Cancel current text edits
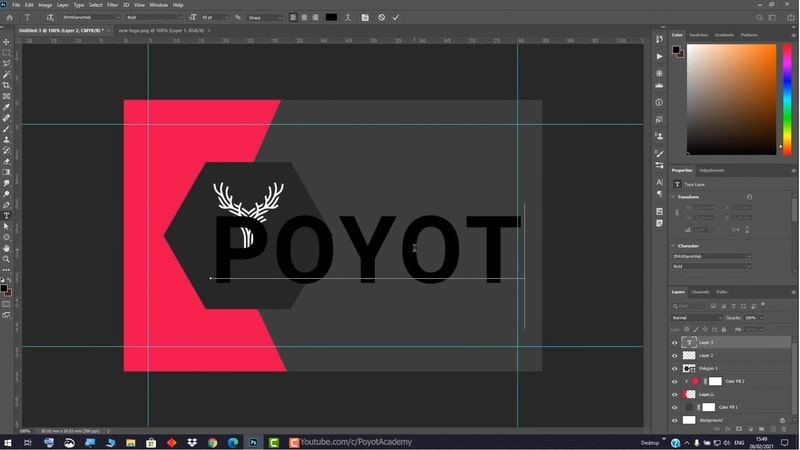 point(381,17)
